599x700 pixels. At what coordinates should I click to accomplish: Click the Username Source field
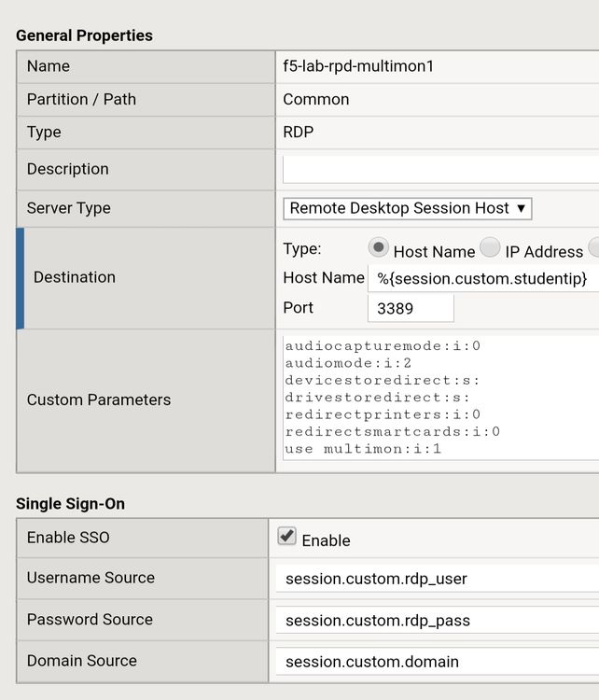pyautogui.click(x=437, y=579)
